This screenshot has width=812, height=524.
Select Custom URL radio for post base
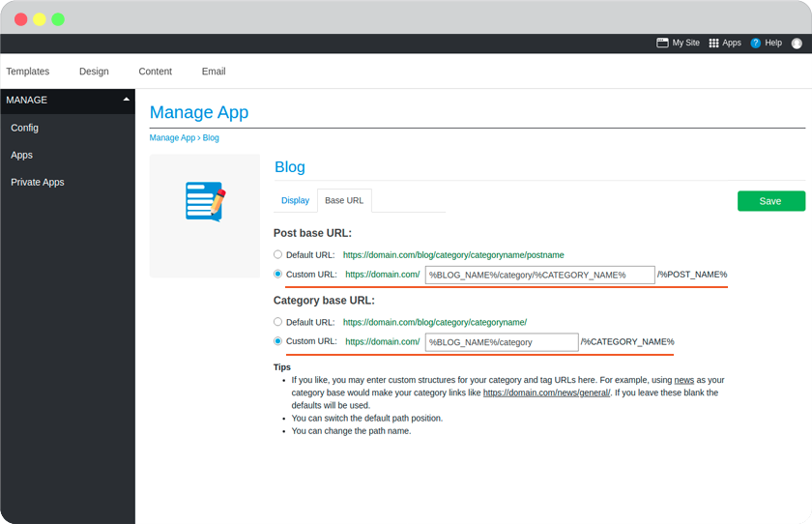pos(278,274)
